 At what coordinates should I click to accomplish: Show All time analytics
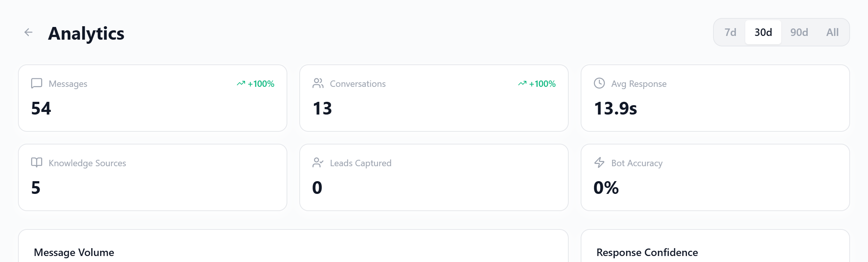(832, 33)
